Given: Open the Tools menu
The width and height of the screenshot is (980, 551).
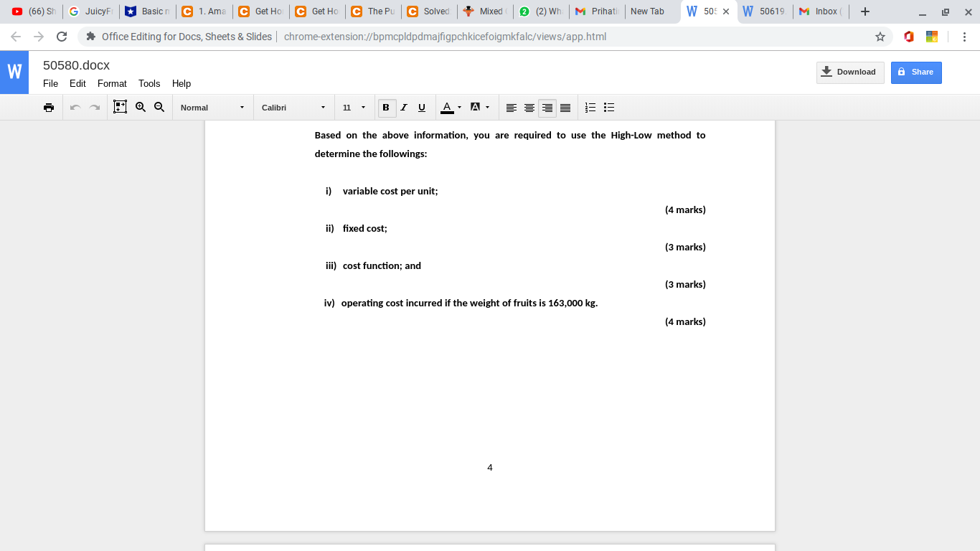Looking at the screenshot, I should (x=149, y=83).
